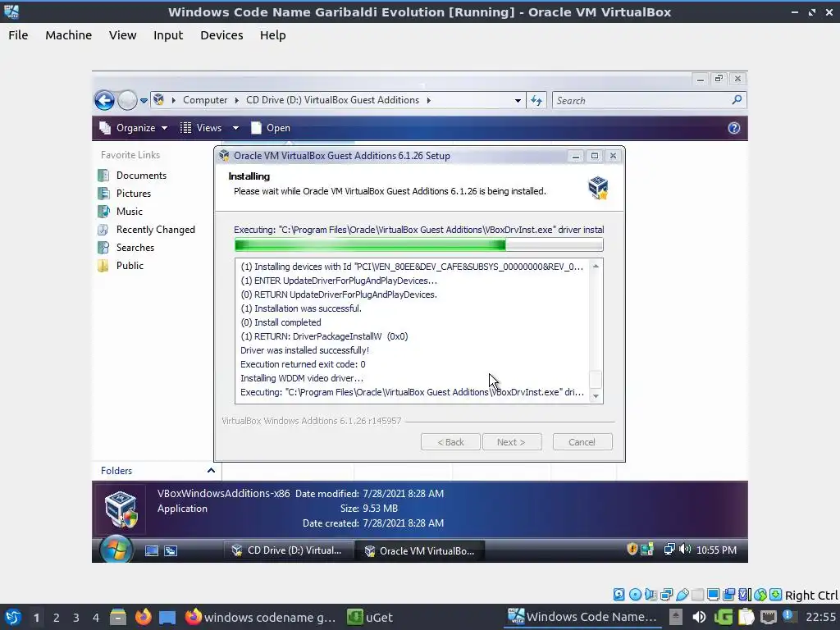Open the host file manager drawer icon
Viewport: 840px width, 630px height.
tap(118, 617)
